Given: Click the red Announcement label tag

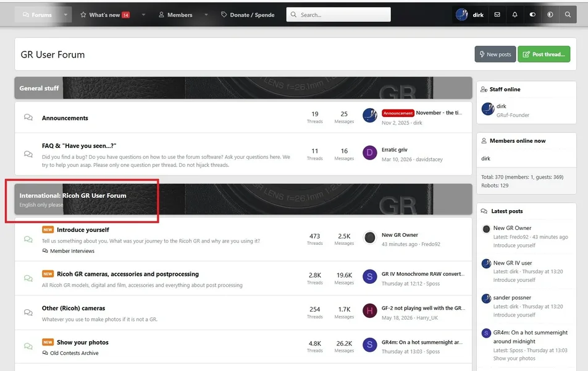Looking at the screenshot, I should click(398, 113).
